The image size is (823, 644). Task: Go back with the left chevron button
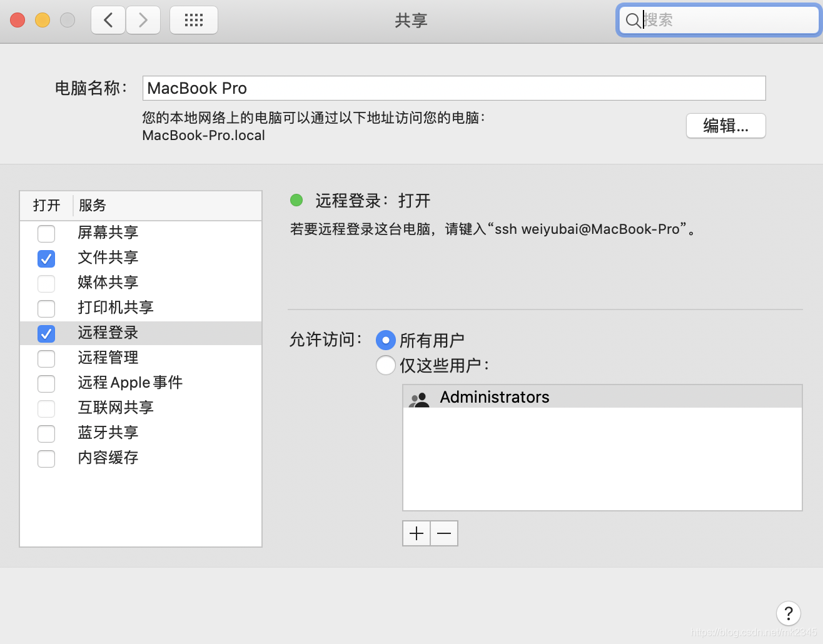(108, 20)
